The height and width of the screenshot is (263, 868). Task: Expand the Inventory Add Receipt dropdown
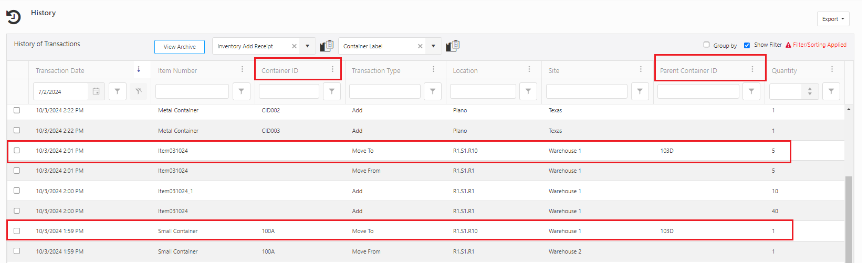(x=307, y=46)
